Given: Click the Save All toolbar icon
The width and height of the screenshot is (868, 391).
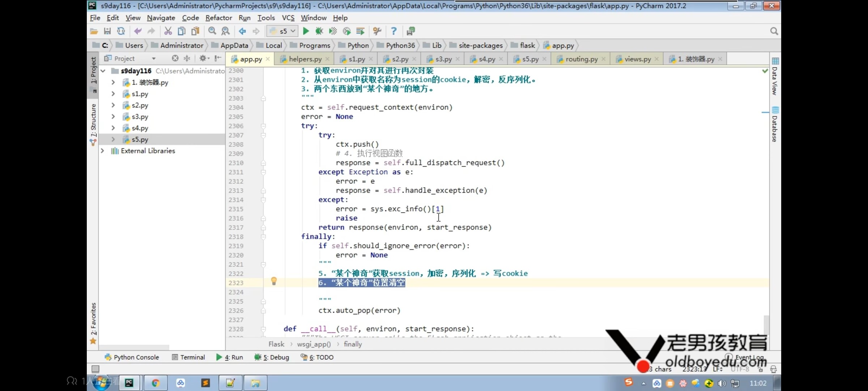Looking at the screenshot, I should (107, 31).
